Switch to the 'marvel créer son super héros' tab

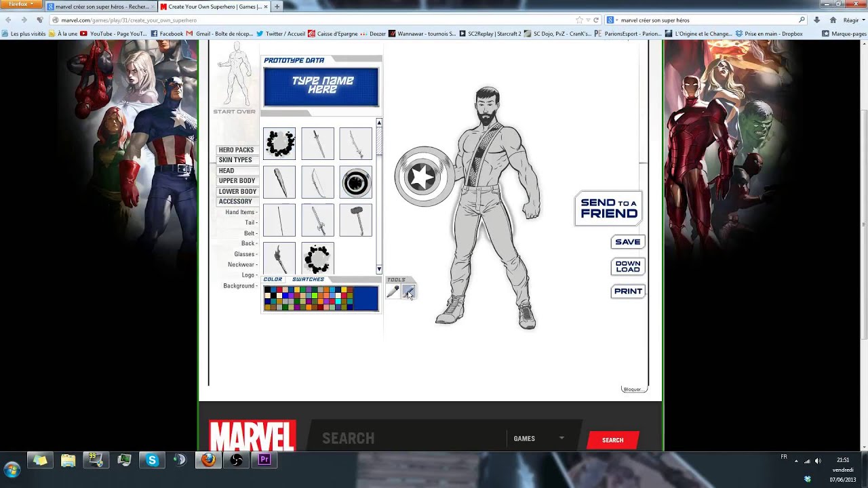click(102, 7)
